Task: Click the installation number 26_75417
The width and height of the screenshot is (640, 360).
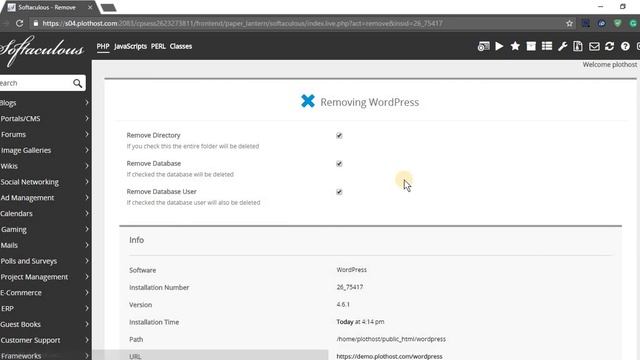Action: point(350,287)
